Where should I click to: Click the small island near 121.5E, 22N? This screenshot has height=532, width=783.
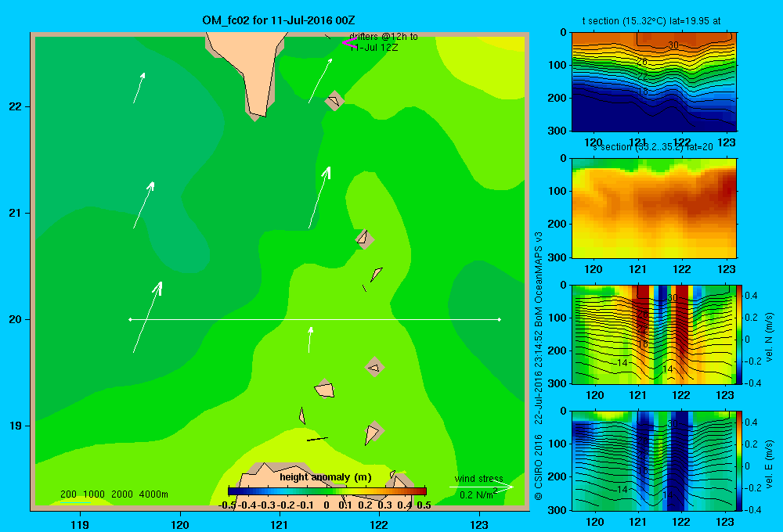click(x=334, y=100)
